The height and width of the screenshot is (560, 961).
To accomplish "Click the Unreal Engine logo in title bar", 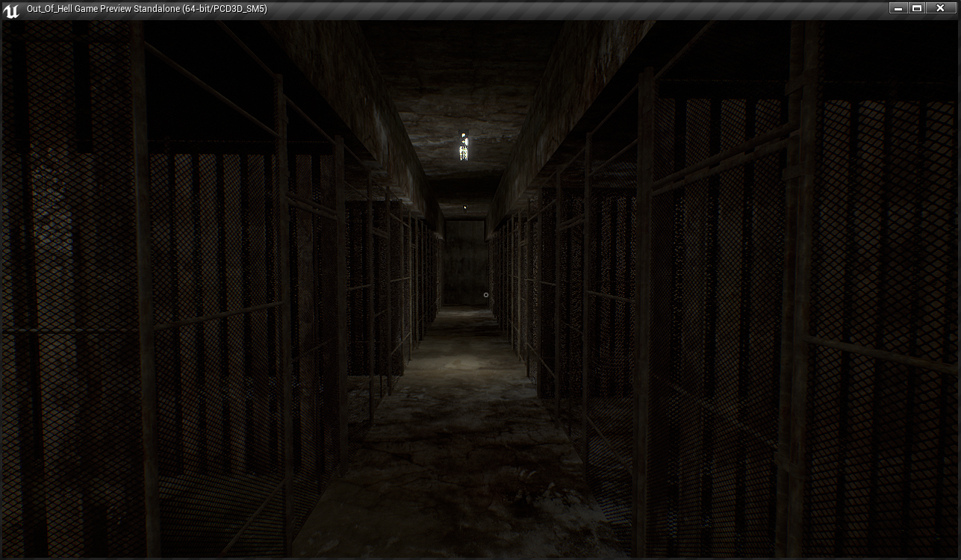I will coord(10,10).
